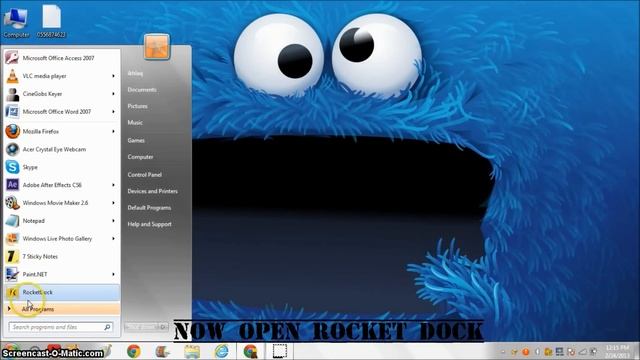Image resolution: width=640 pixels, height=360 pixels.
Task: Launch Windows Movie Maker 2.6
Action: pos(61,203)
